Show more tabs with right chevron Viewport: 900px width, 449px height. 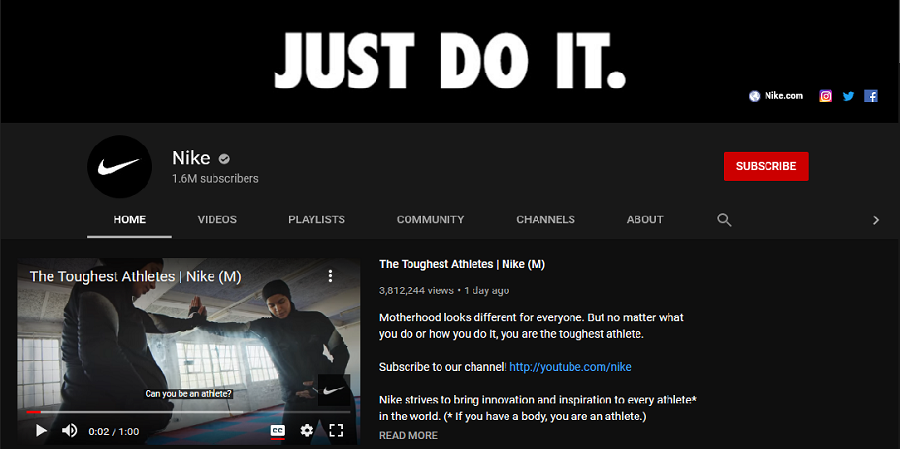[x=876, y=220]
